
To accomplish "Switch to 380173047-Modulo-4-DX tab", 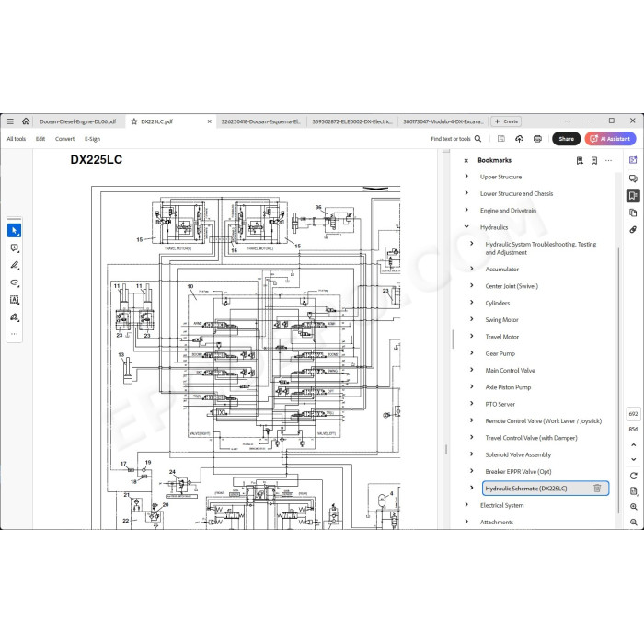I will pos(443,121).
